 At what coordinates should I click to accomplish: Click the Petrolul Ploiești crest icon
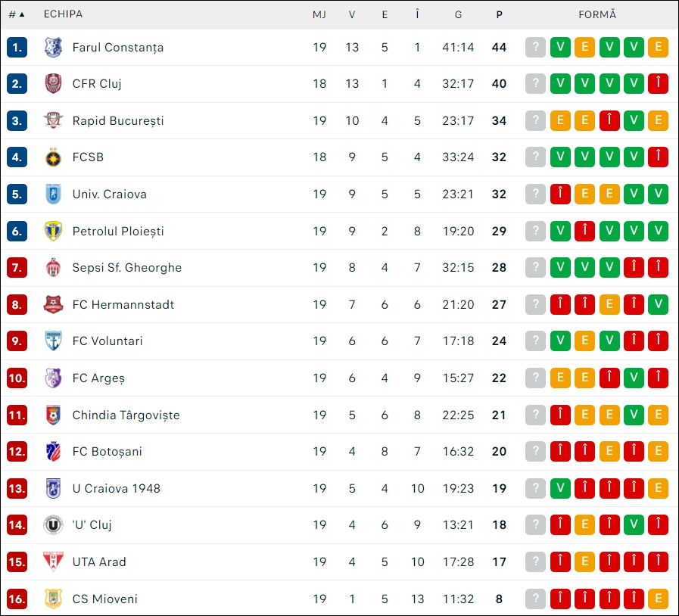click(53, 231)
